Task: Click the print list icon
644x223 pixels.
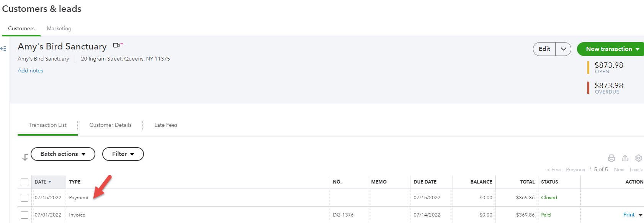Action: 611,158
